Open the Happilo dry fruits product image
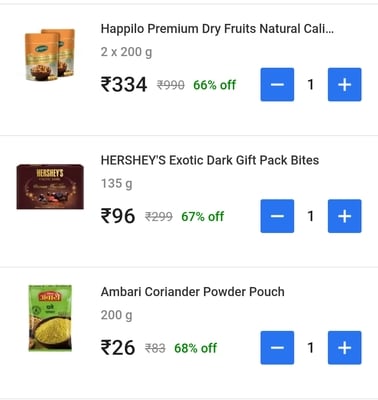The width and height of the screenshot is (378, 400). (x=50, y=55)
